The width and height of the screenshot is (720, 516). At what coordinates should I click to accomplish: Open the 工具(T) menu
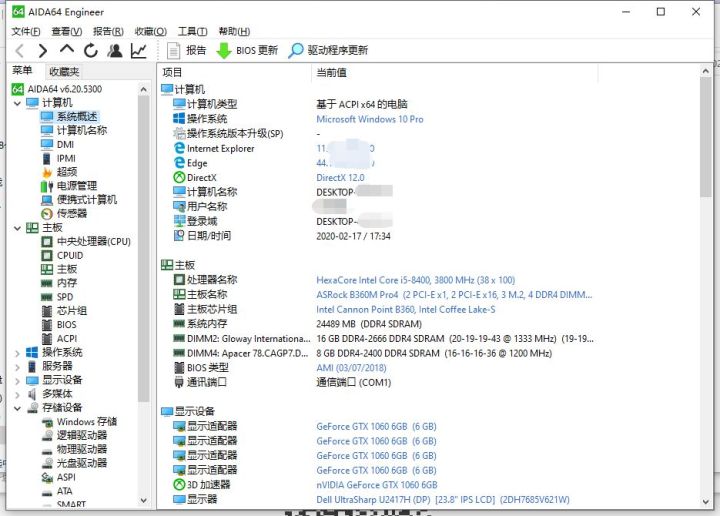coord(192,31)
